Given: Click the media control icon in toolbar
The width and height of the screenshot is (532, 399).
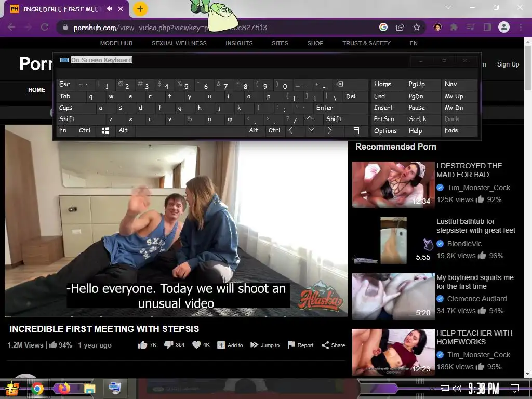Looking at the screenshot, I should click(471, 27).
